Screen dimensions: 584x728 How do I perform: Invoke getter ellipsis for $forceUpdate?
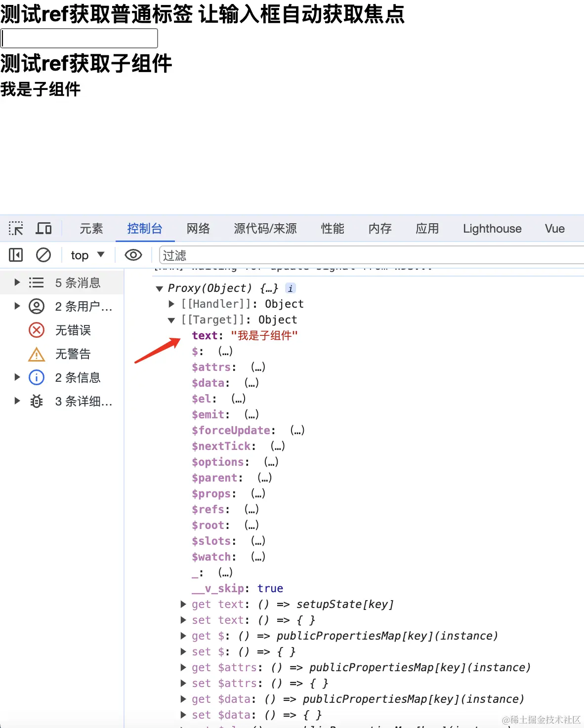[x=297, y=430]
